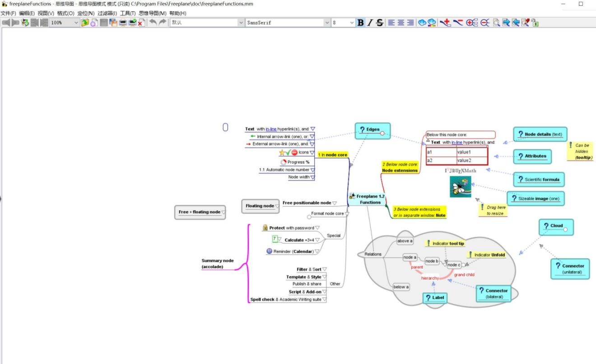Screen dimensions: 596x364
Task: Click the question mark icon on Edges node
Action: (x=362, y=130)
